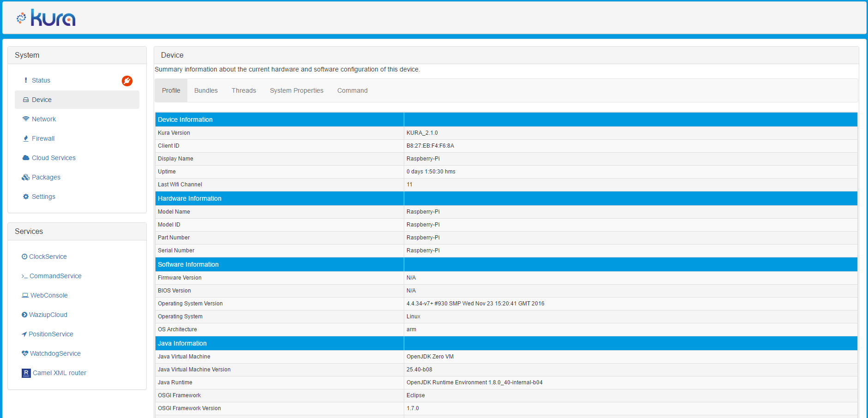Go to Firewall settings
The width and height of the screenshot is (868, 418).
point(43,138)
